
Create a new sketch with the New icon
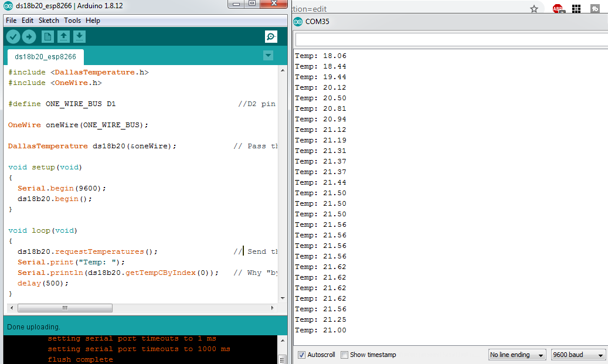(47, 37)
